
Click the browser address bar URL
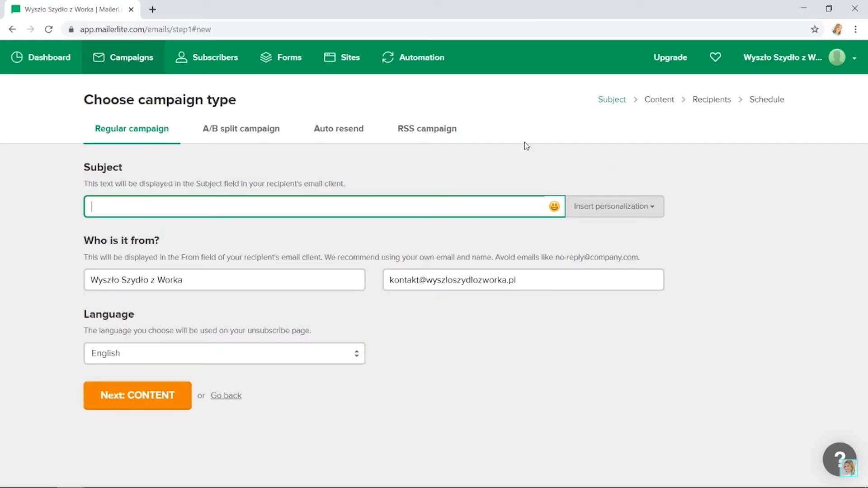145,29
